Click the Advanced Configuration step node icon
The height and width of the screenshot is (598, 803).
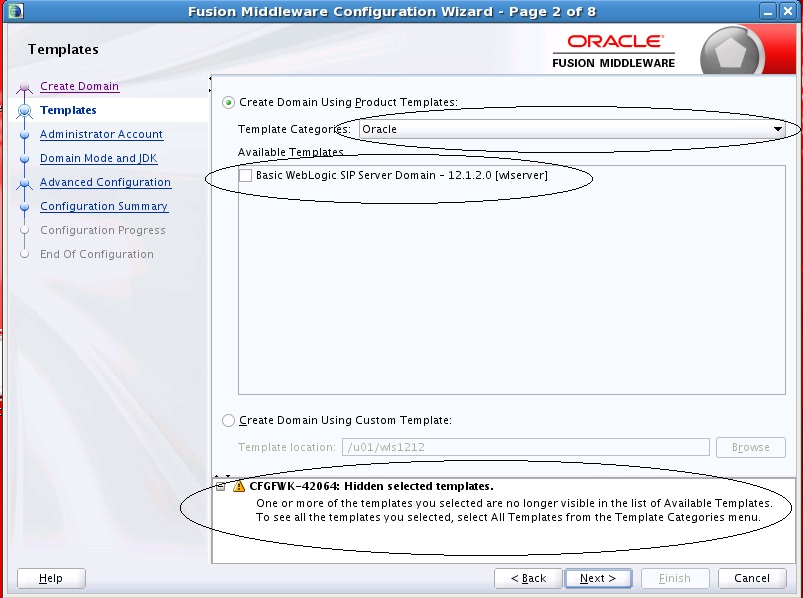pyautogui.click(x=24, y=183)
